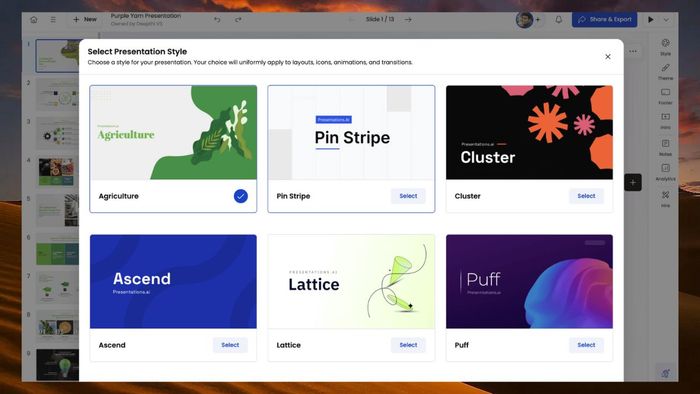Open slide 3 thumbnail in slide panel
The image size is (700, 394).
point(58,133)
